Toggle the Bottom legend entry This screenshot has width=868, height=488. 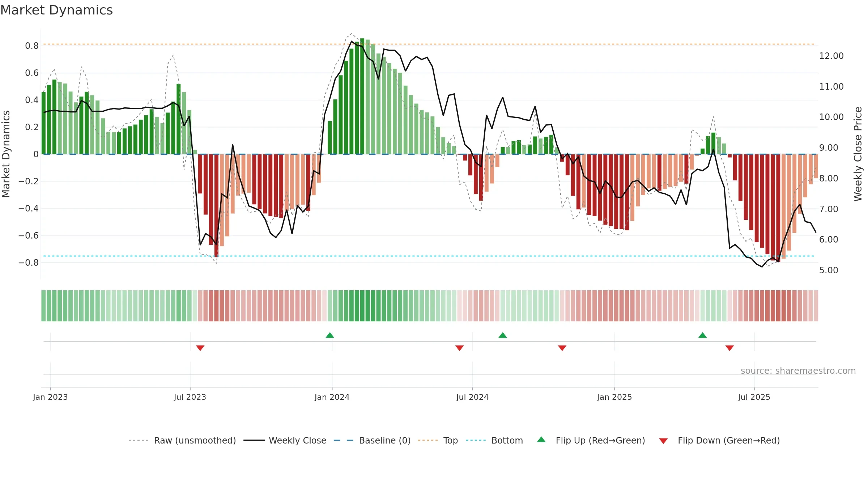[494, 440]
